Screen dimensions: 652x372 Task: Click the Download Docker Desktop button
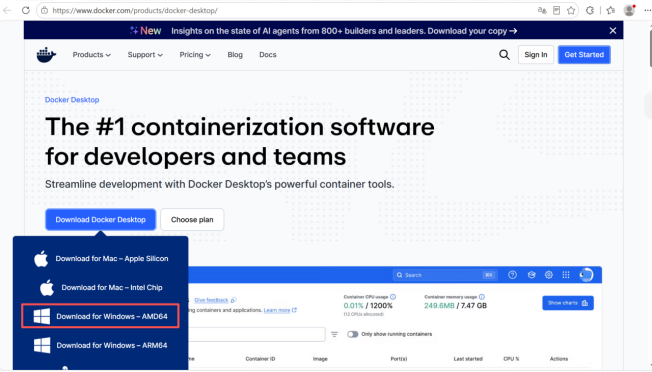101,219
